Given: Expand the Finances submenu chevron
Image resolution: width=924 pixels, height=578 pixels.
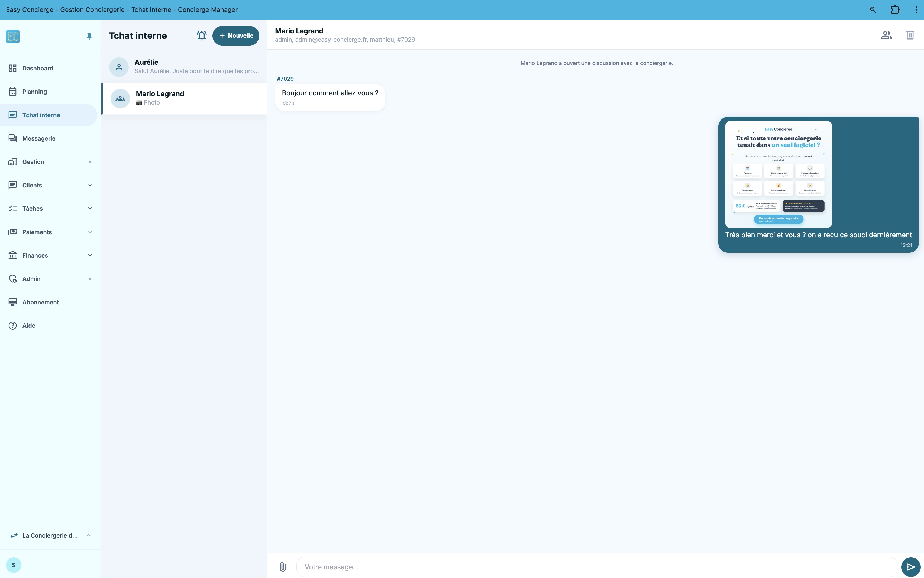Looking at the screenshot, I should [x=90, y=255].
